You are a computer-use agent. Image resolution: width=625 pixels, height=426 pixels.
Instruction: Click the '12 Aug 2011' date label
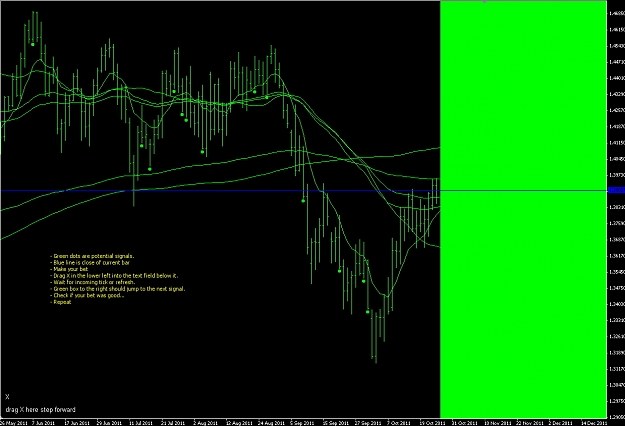click(238, 423)
